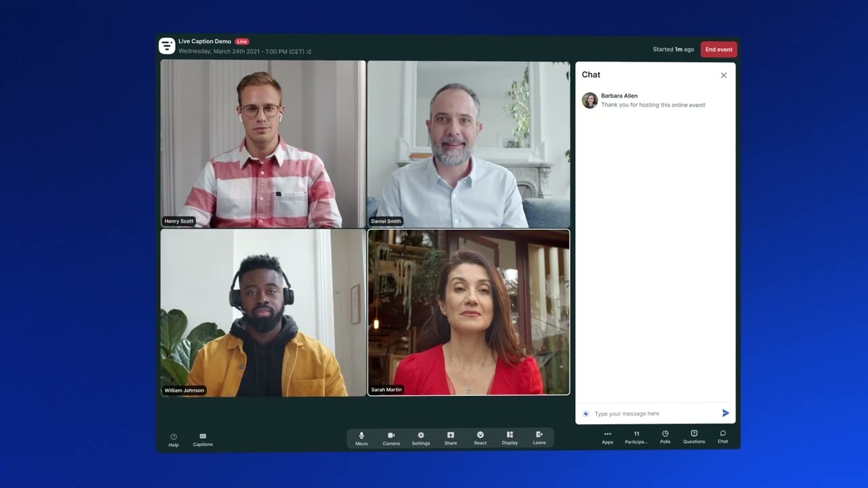Open meeting Settings gear
Viewport: 868px width, 488px height.
[x=421, y=439]
